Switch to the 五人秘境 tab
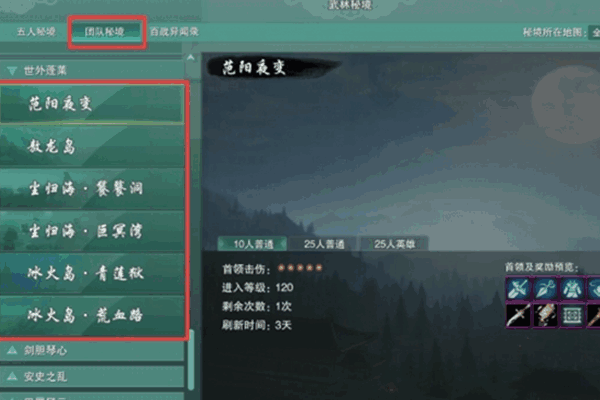The width and height of the screenshot is (600, 400). pyautogui.click(x=36, y=32)
